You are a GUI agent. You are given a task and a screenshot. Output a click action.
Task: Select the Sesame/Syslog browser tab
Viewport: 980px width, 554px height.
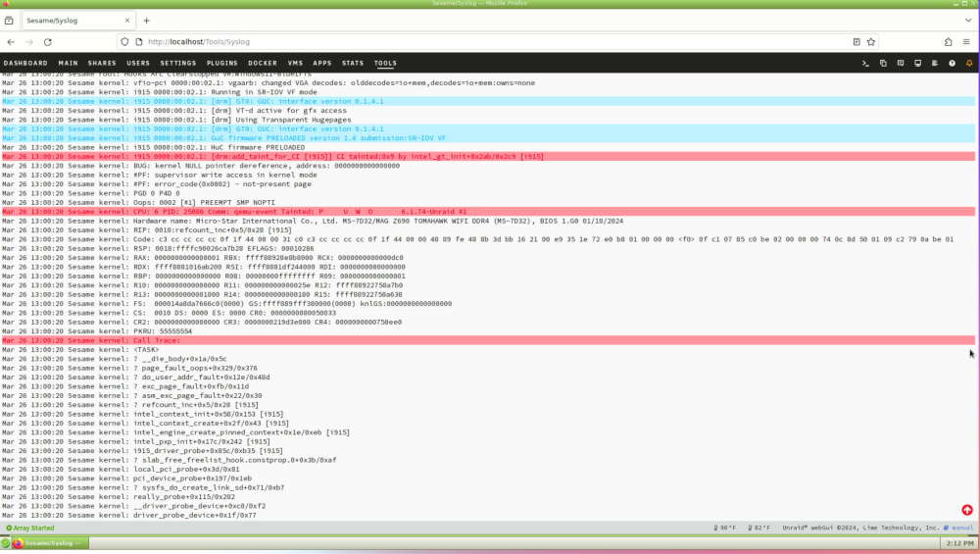coord(77,21)
